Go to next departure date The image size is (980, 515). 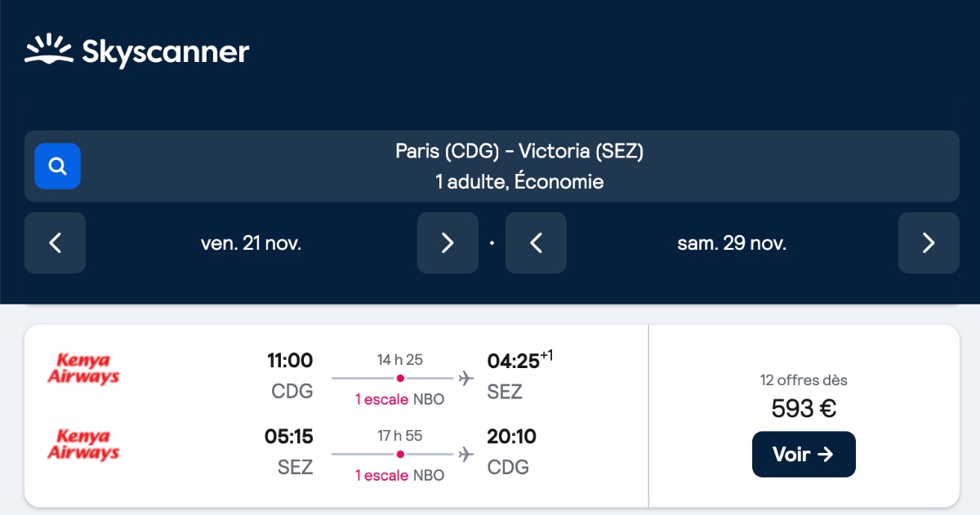[x=447, y=243]
